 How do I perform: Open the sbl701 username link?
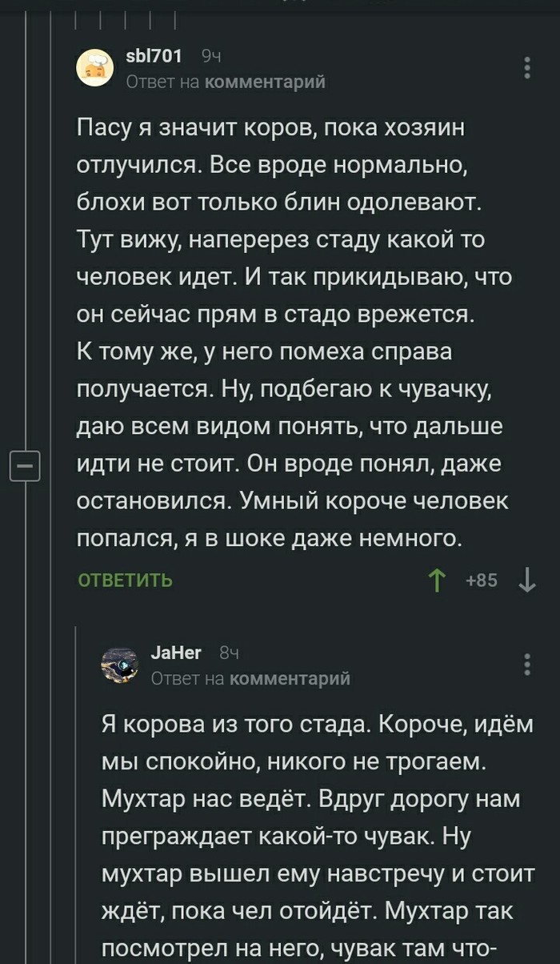click(x=154, y=56)
